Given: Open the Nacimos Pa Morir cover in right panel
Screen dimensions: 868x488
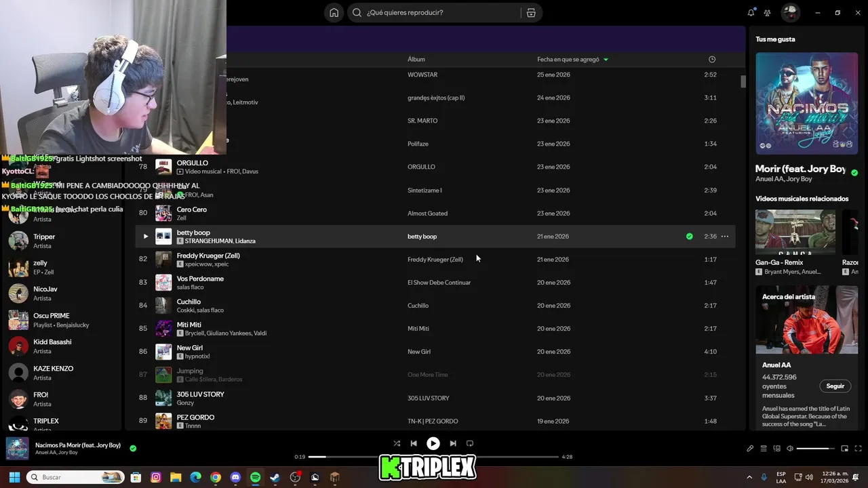Looking at the screenshot, I should click(806, 104).
